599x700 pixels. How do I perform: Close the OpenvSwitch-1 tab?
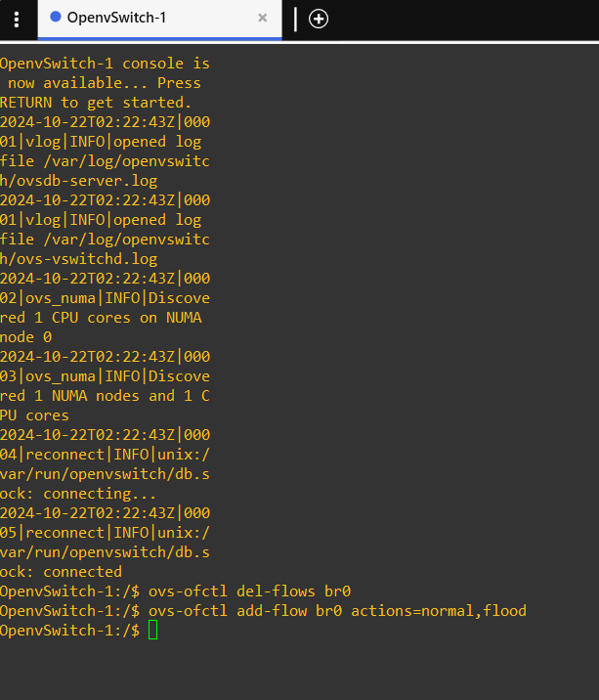pyautogui.click(x=263, y=18)
